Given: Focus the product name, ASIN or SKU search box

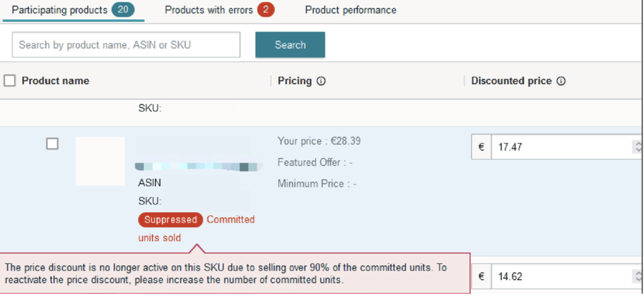Looking at the screenshot, I should click(126, 45).
